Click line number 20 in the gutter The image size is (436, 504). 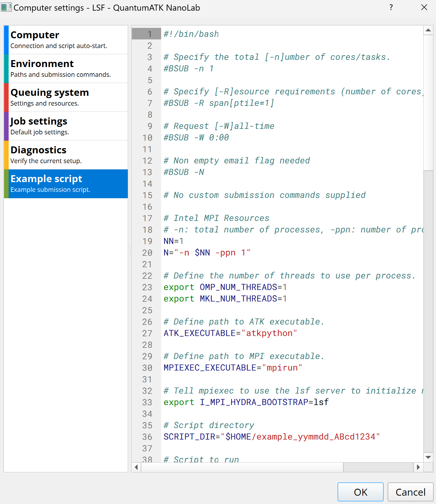147,253
